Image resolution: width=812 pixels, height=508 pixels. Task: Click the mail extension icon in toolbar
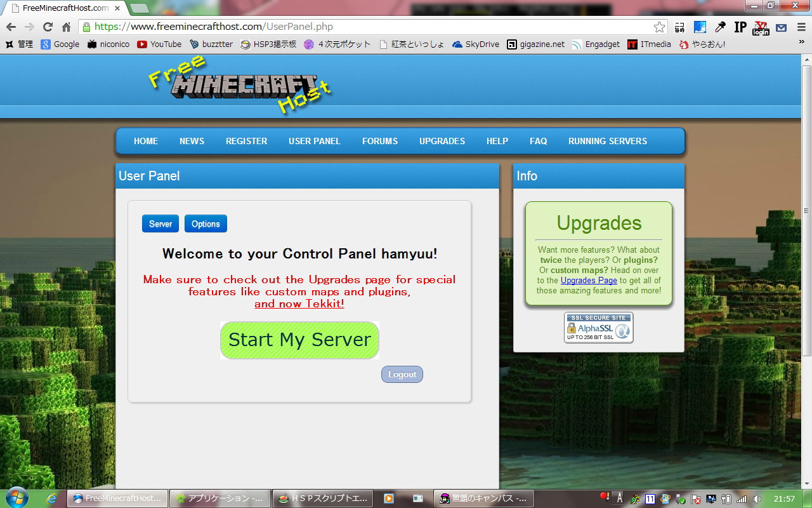(781, 27)
